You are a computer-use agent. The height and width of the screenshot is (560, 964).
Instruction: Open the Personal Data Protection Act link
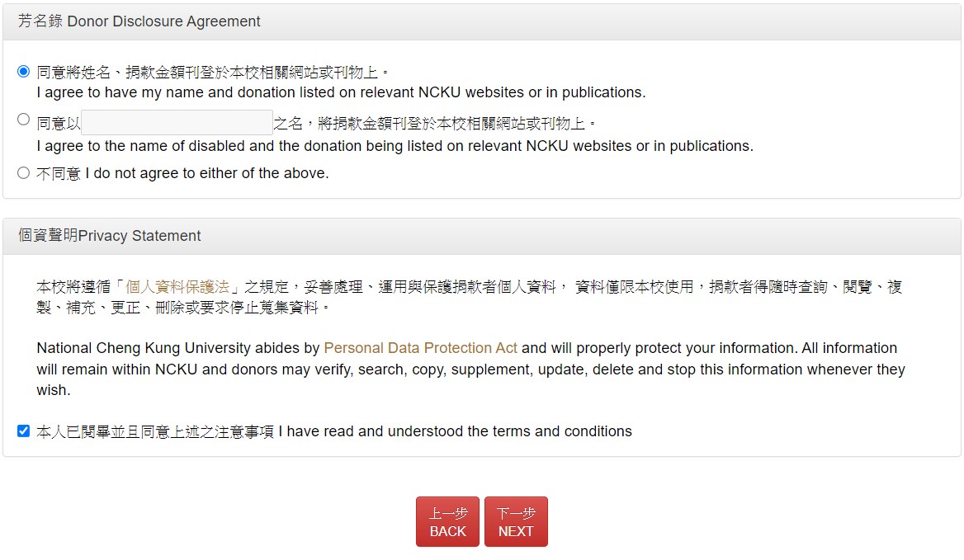pyautogui.click(x=420, y=348)
